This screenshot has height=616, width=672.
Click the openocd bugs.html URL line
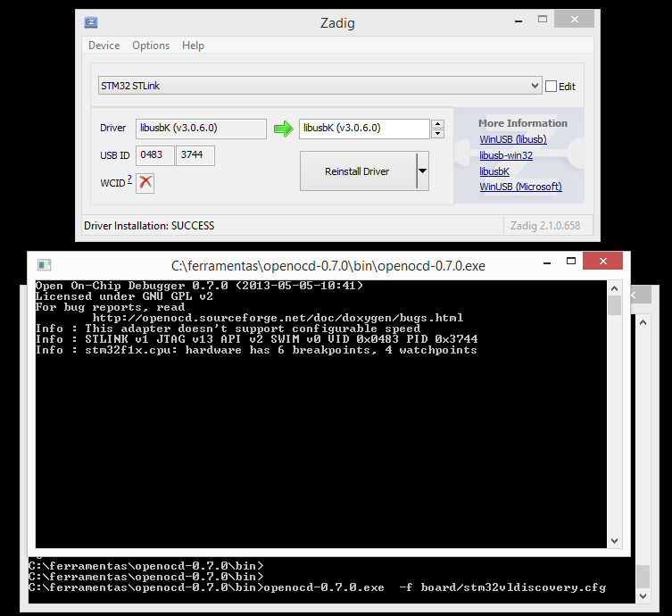point(278,318)
